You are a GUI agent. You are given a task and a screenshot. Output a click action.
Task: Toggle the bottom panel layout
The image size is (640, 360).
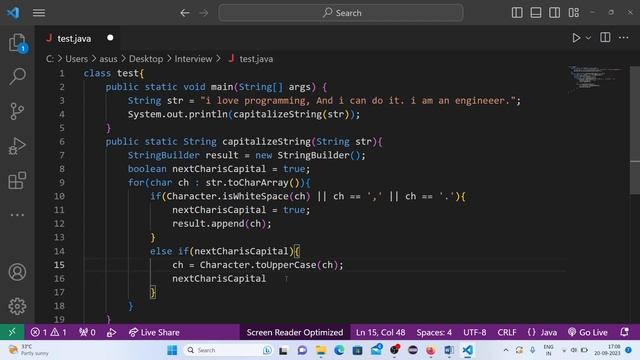[536, 13]
